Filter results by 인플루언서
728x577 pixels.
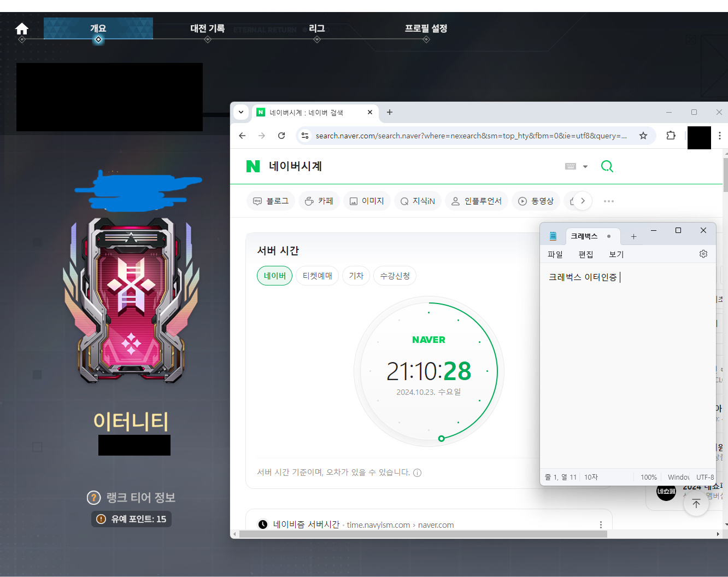coord(477,201)
